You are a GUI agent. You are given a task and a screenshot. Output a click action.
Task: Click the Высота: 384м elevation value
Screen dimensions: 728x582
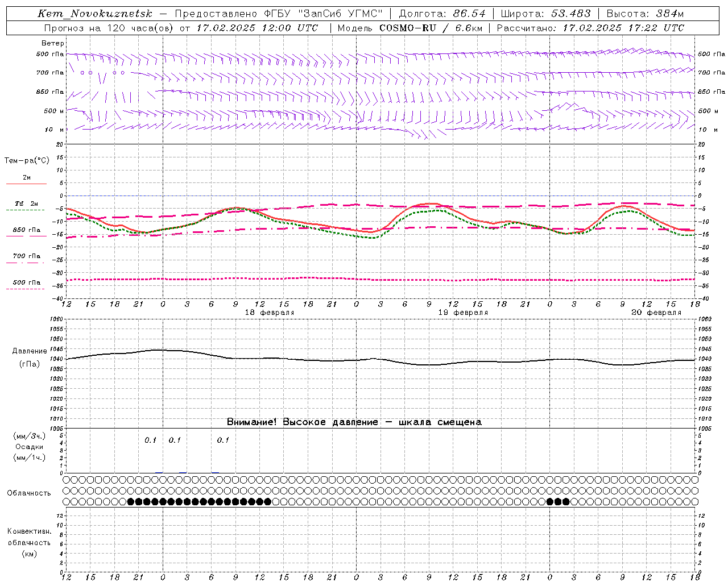tap(646, 14)
